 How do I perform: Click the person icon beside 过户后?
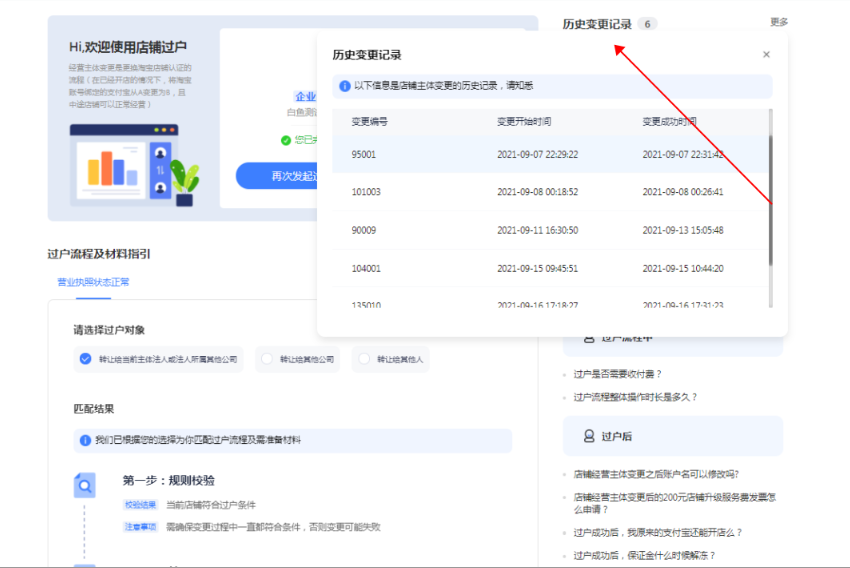coord(589,436)
